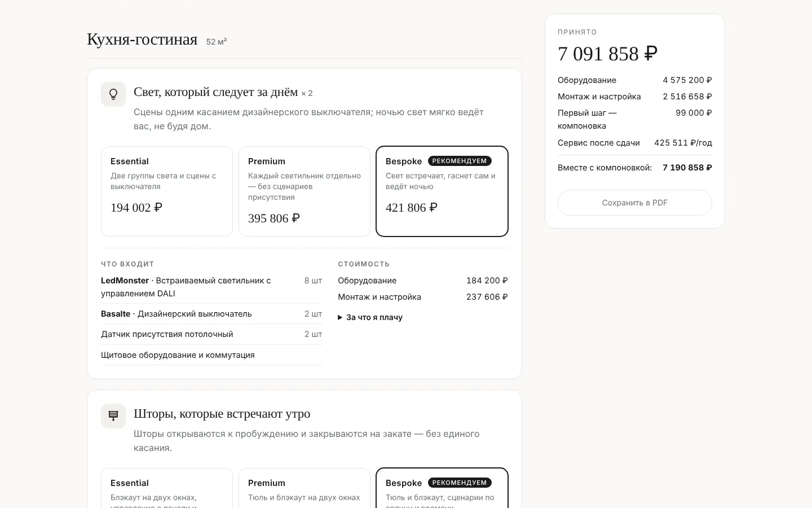Click the 'Датчик присутствия потолочный' row
This screenshot has height=508, width=812.
pos(211,334)
